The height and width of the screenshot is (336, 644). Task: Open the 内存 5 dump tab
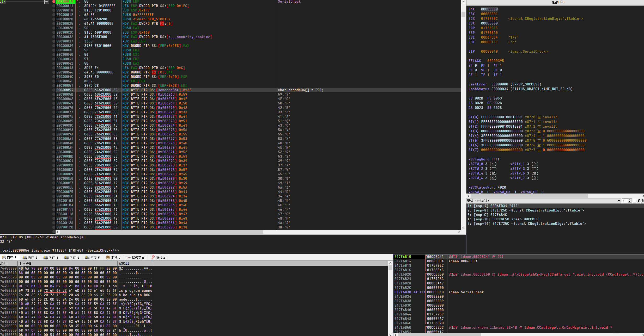(x=93, y=257)
